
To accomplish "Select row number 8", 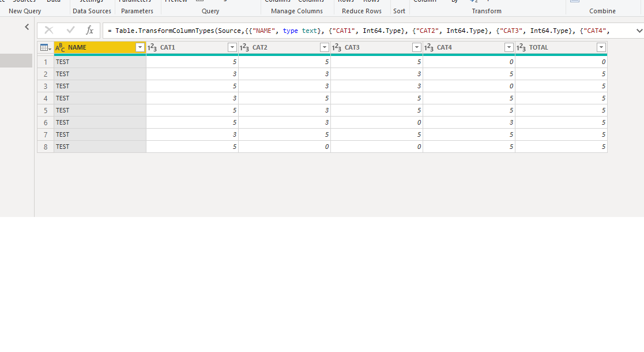I will [x=46, y=147].
